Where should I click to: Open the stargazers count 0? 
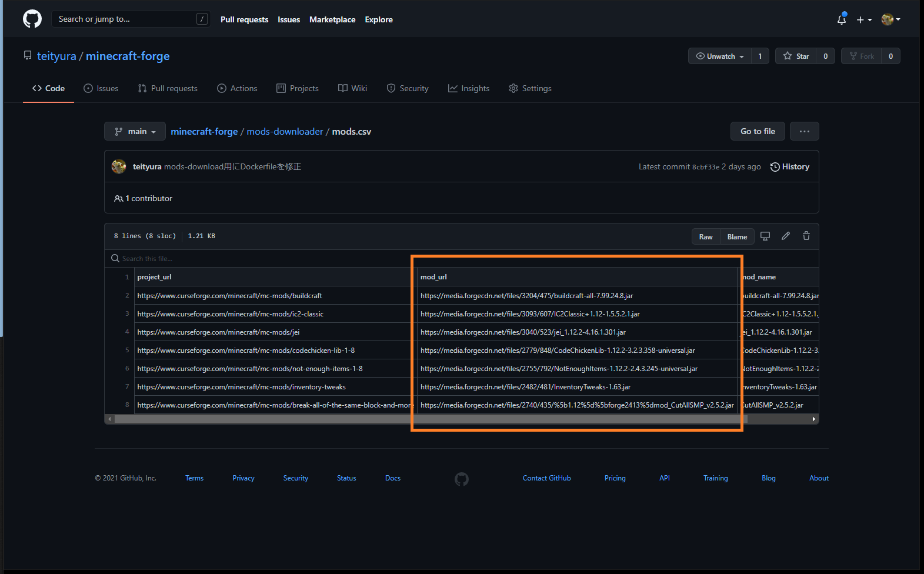click(x=826, y=56)
